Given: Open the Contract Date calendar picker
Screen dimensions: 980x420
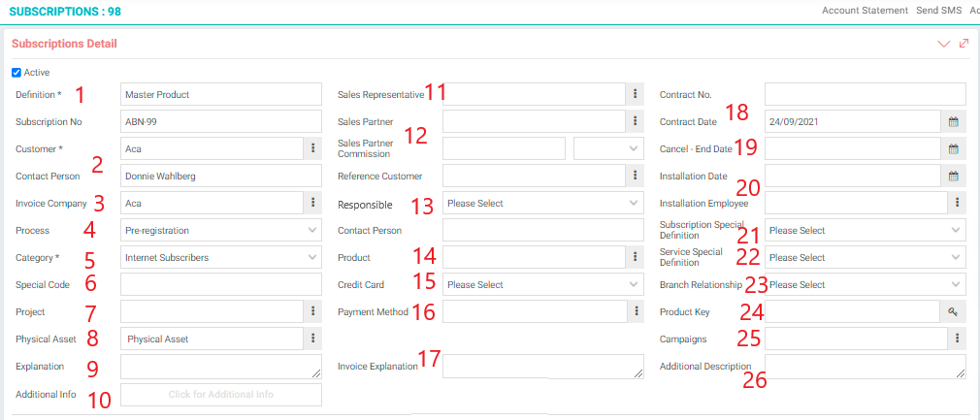Looking at the screenshot, I should click(953, 122).
